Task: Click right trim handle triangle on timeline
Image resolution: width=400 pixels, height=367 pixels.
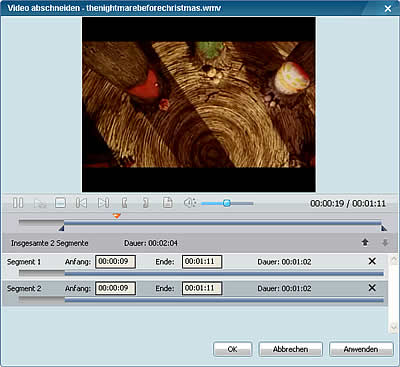Action: tap(384, 229)
